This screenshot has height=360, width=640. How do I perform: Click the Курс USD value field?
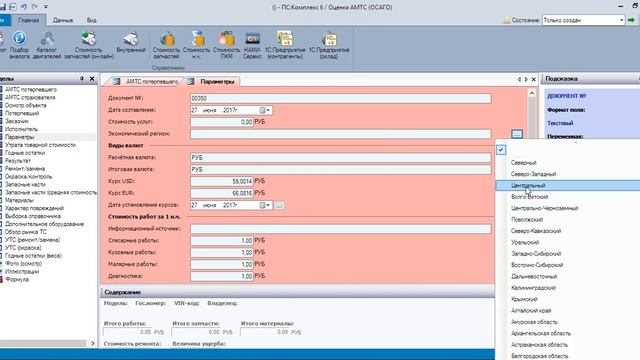point(222,181)
